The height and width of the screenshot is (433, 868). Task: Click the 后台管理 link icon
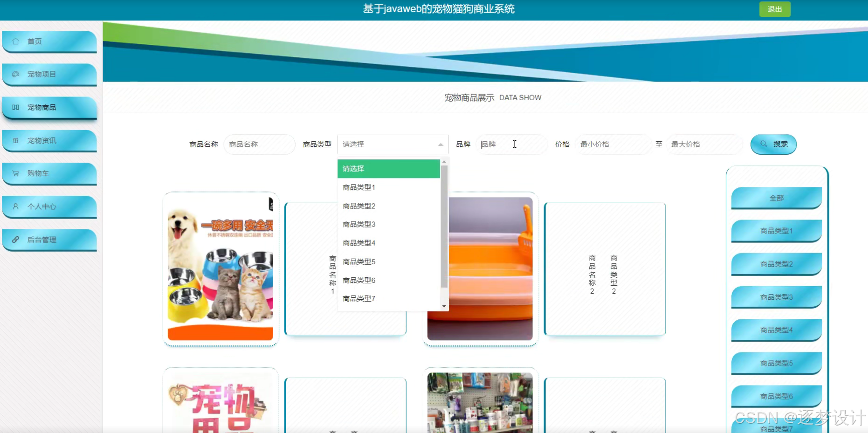tap(15, 240)
